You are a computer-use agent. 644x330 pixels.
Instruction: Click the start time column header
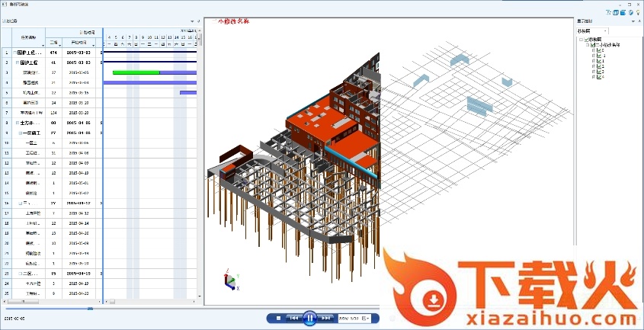[78, 43]
